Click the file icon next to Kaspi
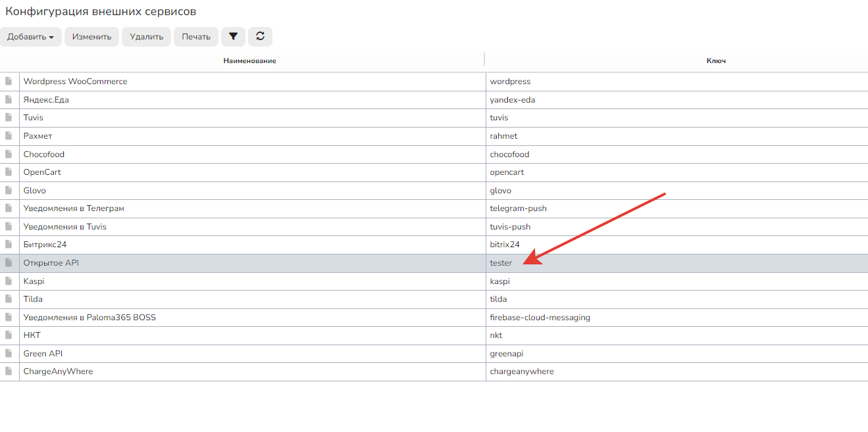 [9, 281]
